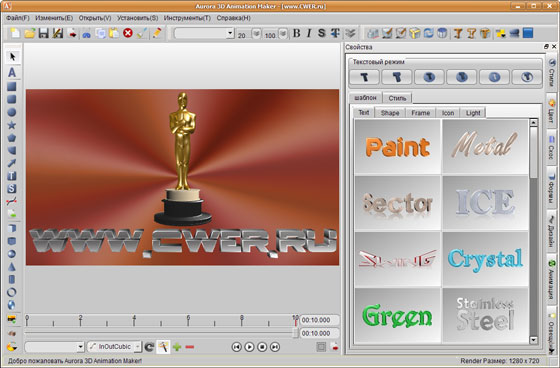The width and height of the screenshot is (560, 368).
Task: Remove the keyframe with the red minus
Action: (190, 347)
